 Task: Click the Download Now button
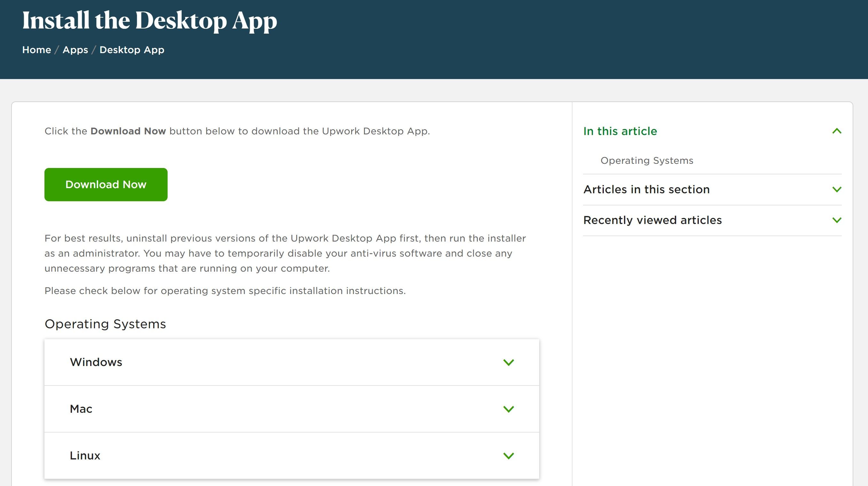pyautogui.click(x=106, y=184)
